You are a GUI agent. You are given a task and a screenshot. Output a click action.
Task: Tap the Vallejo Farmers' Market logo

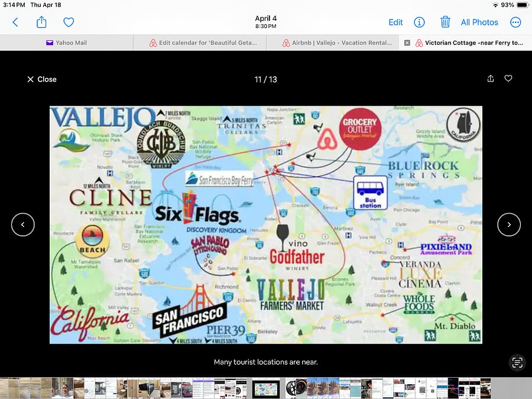[x=291, y=295]
